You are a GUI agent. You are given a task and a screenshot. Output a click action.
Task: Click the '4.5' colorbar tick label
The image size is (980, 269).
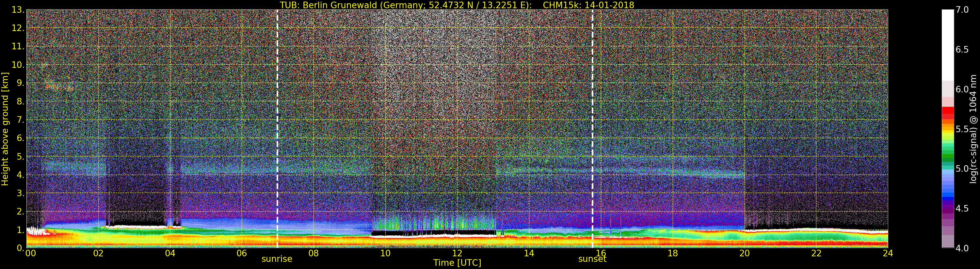coord(962,209)
